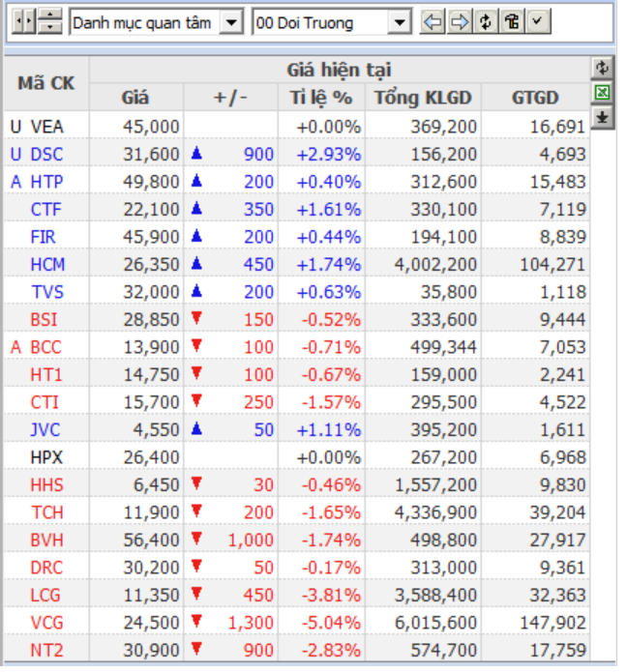Click the down triangle in the LCG row
627x672 pixels.
coord(196,594)
